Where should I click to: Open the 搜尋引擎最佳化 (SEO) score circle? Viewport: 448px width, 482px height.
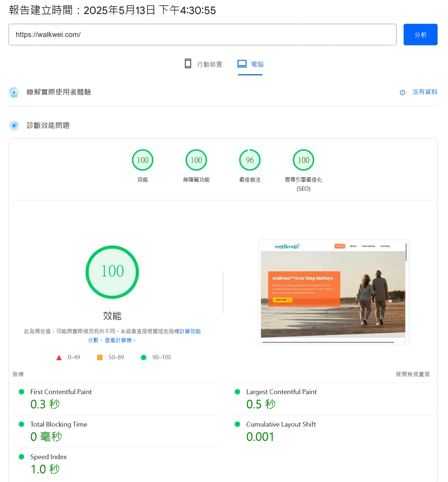tap(303, 160)
